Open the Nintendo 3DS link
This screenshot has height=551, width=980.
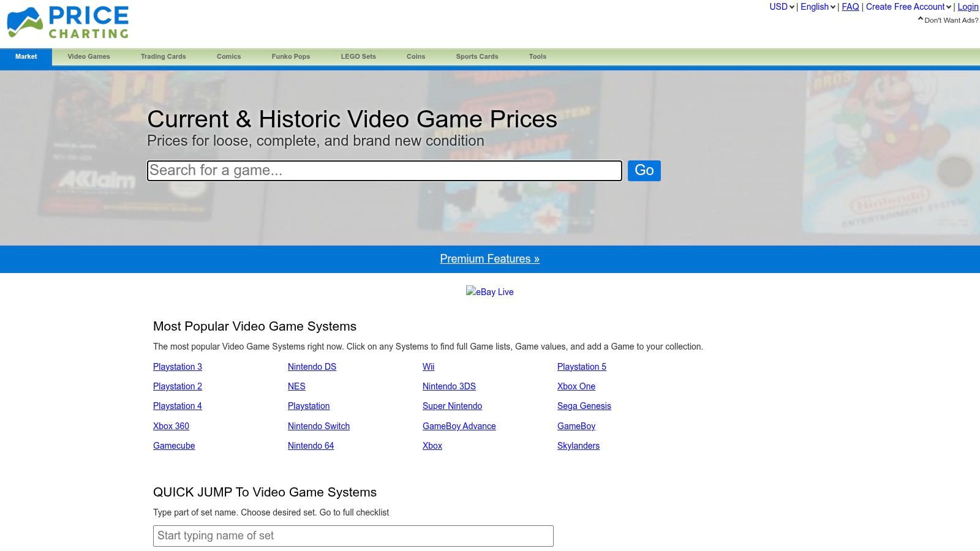[x=449, y=386]
